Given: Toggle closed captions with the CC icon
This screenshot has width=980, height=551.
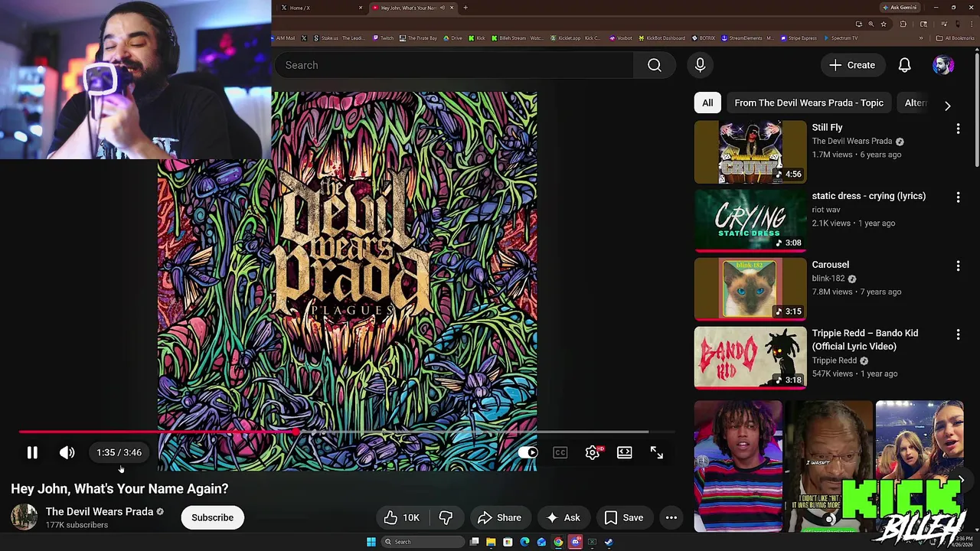Looking at the screenshot, I should (560, 453).
